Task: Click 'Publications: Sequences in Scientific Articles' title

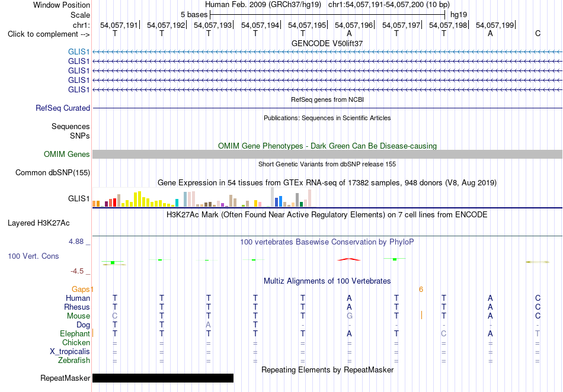Action: 327,118
